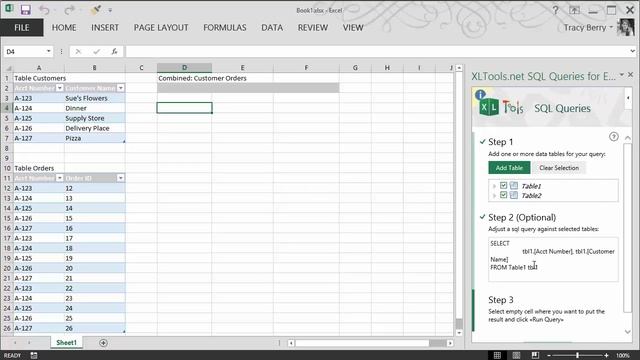Add a new sheet with the plus icon
Viewport: 640px width, 360px height.
103,343
